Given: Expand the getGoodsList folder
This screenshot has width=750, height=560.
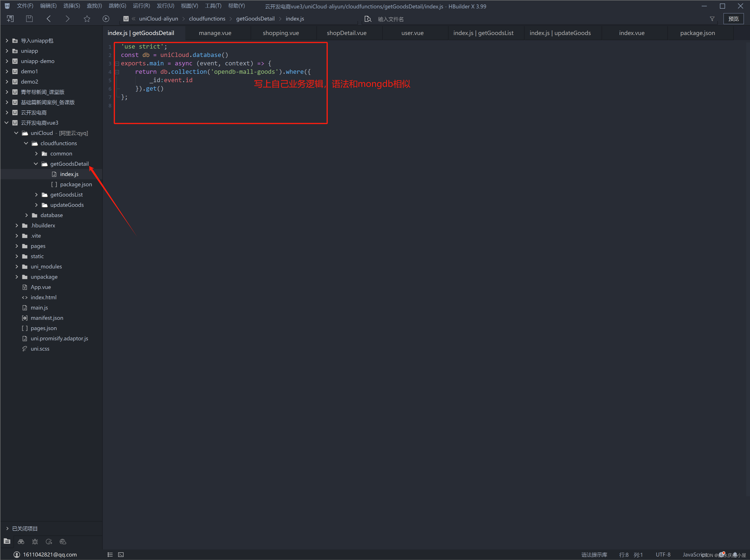Looking at the screenshot, I should pyautogui.click(x=36, y=195).
